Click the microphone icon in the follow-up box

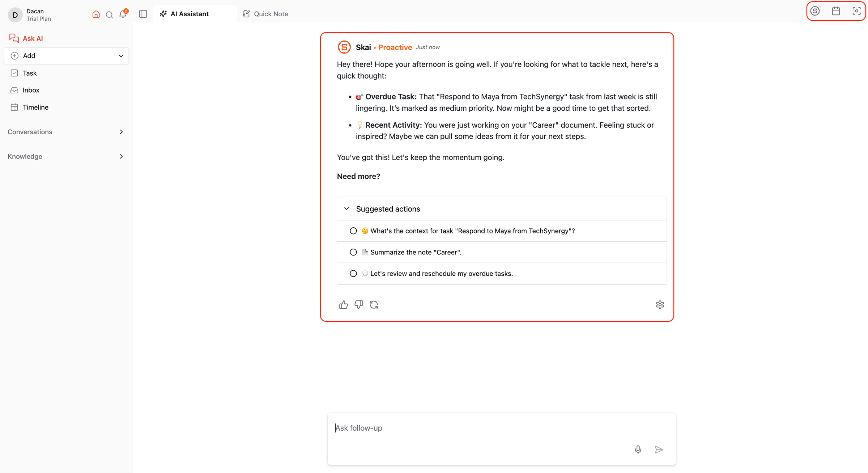638,449
